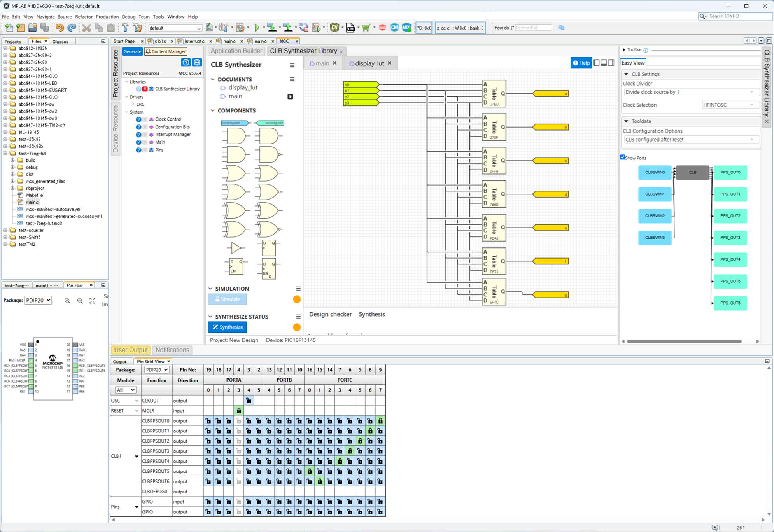This screenshot has width=774, height=532.
Task: Select the blue unconfigured input port component
Action: [236, 123]
